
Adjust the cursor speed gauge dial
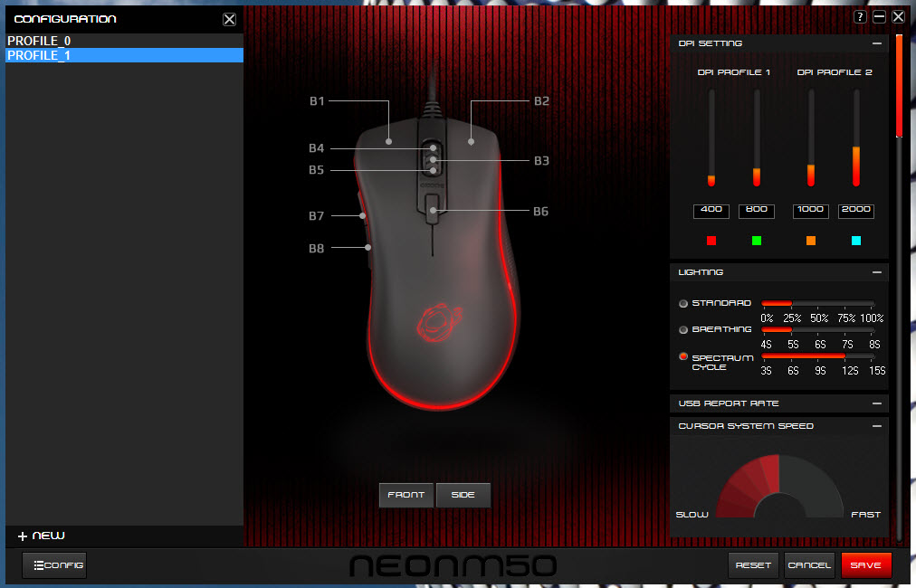tap(780, 486)
